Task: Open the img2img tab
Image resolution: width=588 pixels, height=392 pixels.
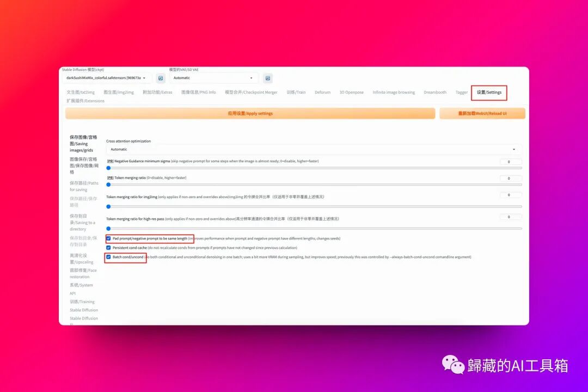Action: pos(119,92)
